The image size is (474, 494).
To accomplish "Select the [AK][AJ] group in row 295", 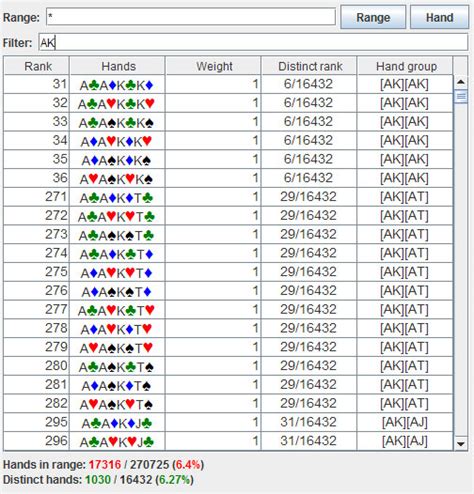I will click(x=405, y=423).
